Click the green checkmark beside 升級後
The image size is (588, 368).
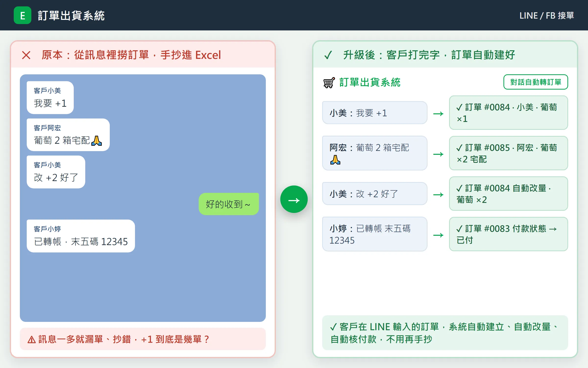point(328,55)
